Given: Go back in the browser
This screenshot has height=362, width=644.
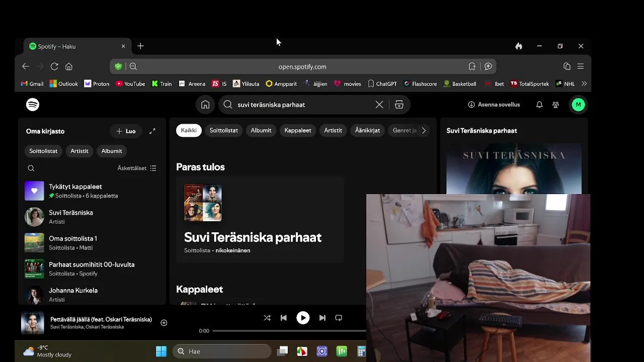Looking at the screenshot, I should [x=26, y=66].
